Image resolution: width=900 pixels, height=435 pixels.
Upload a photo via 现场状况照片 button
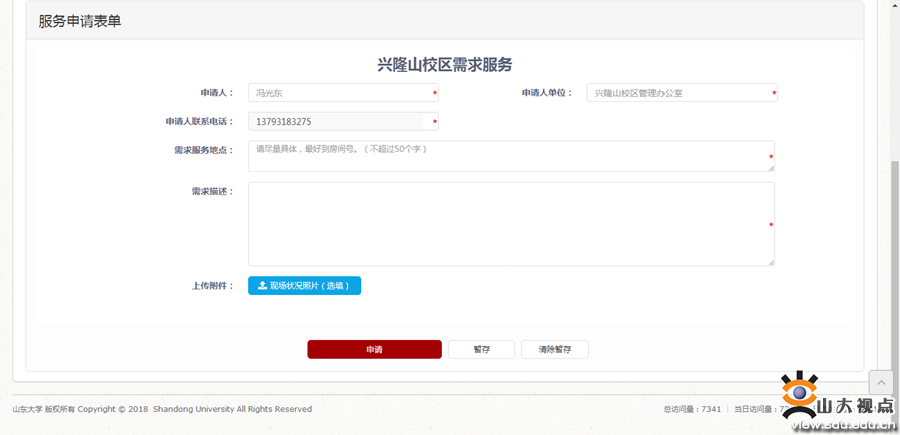[304, 286]
